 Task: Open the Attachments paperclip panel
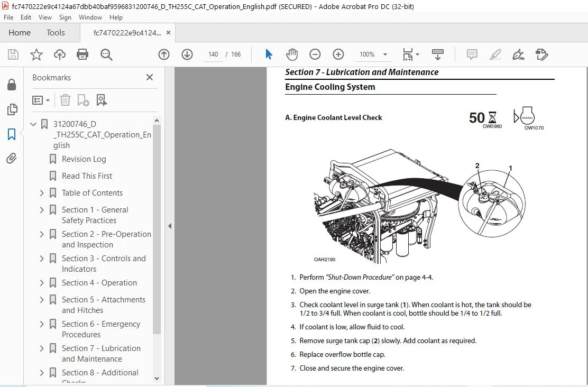[12, 158]
